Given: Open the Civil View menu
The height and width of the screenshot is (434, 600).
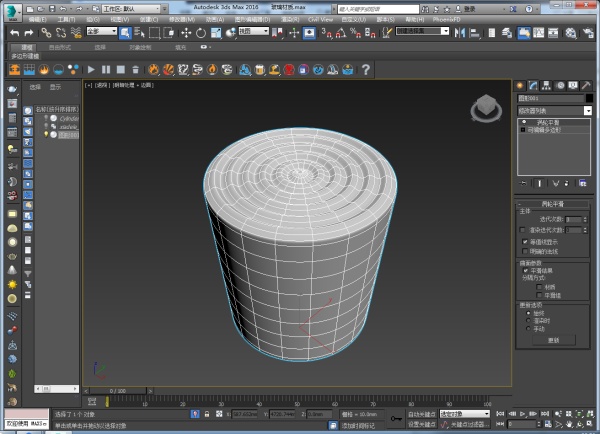Looking at the screenshot, I should tap(320, 19).
